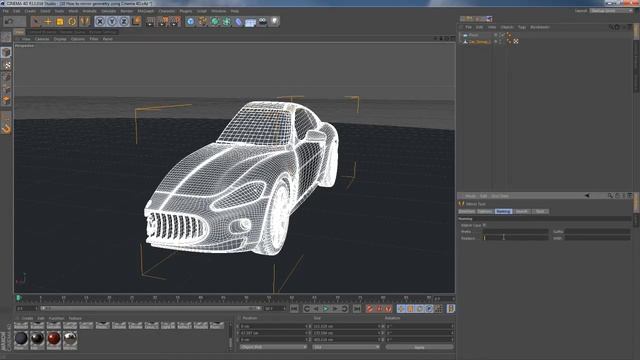
Task: Open the Function menu in Material Manager
Action: tap(56, 318)
